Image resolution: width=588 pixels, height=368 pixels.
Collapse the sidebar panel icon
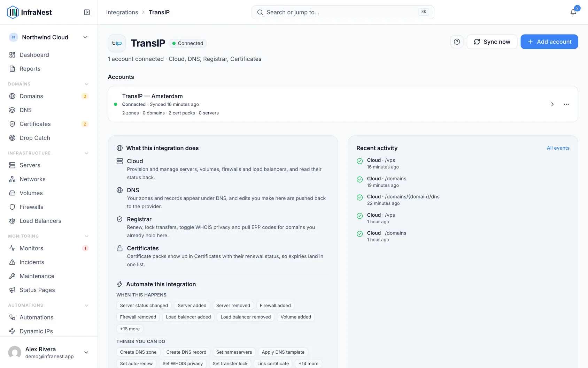[x=87, y=12]
